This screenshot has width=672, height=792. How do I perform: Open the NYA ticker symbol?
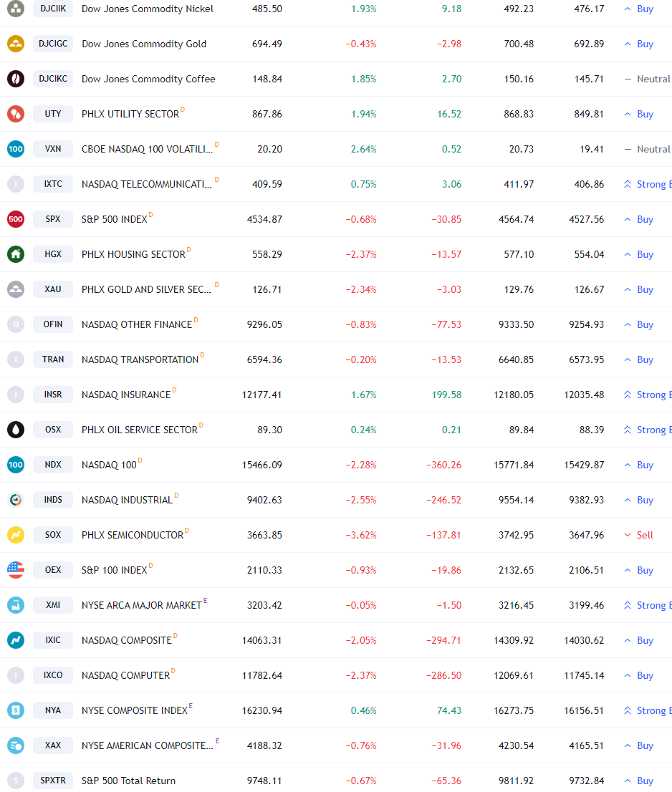(53, 710)
